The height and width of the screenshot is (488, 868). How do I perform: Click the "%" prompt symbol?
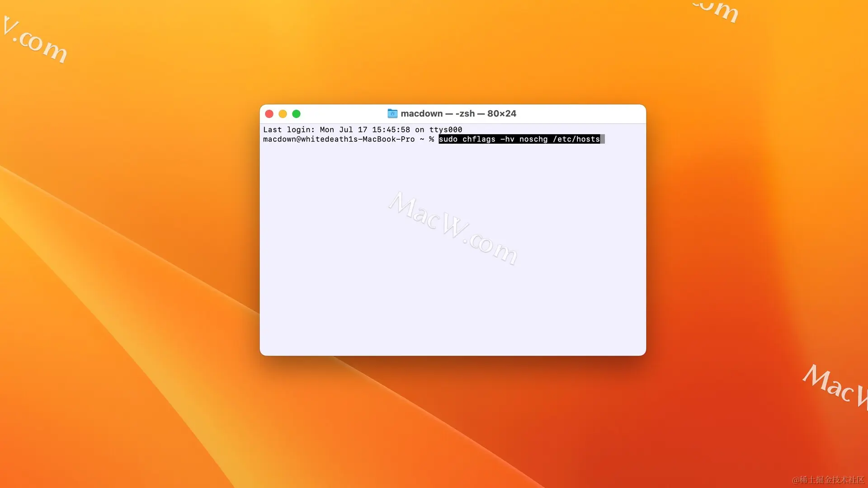click(x=431, y=139)
